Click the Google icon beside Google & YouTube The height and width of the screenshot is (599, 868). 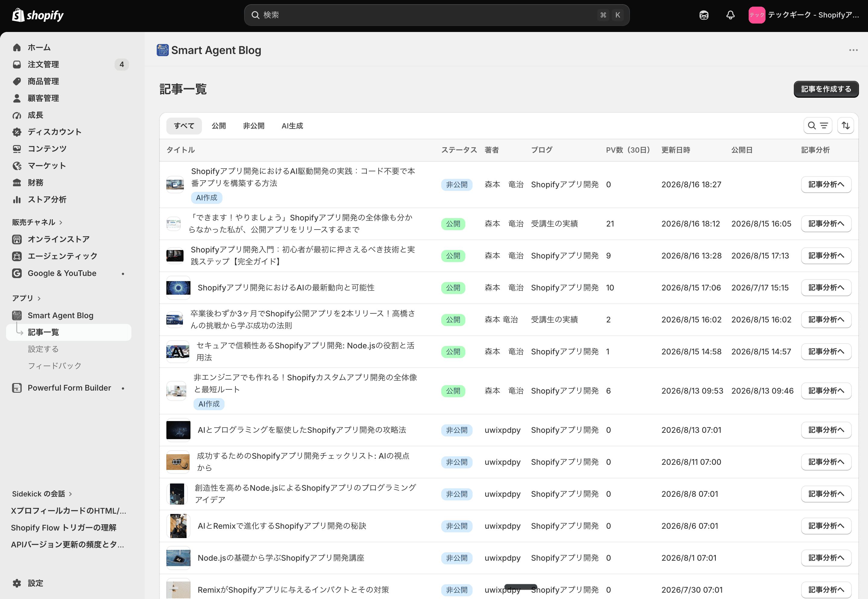[17, 273]
